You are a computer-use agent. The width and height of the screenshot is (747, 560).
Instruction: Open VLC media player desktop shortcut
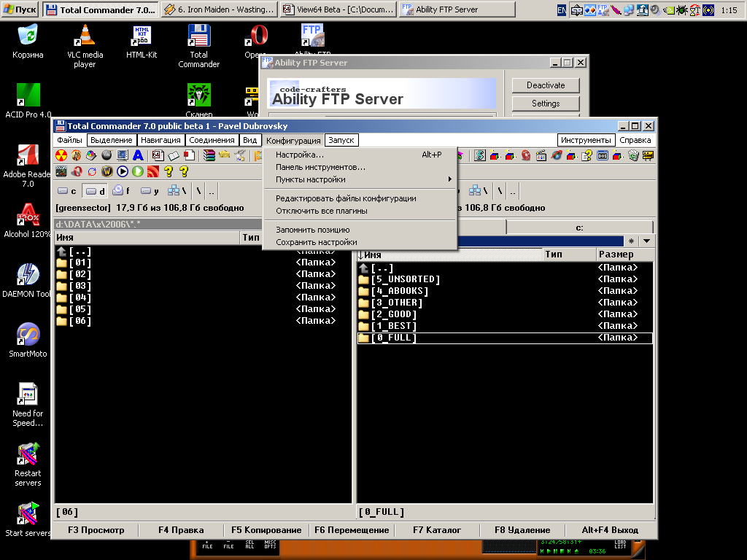tap(85, 46)
